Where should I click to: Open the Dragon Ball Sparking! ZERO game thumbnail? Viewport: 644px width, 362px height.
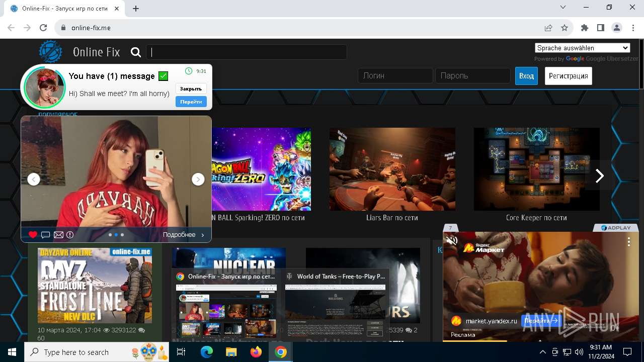(x=261, y=169)
